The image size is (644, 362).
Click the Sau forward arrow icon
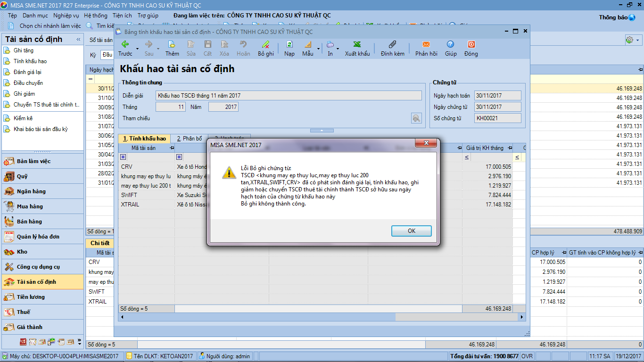click(149, 44)
